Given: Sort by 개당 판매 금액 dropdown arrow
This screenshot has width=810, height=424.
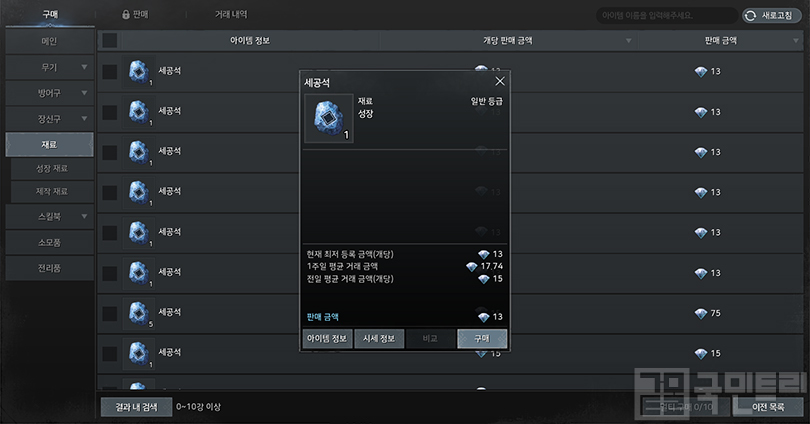Looking at the screenshot, I should click(x=628, y=41).
